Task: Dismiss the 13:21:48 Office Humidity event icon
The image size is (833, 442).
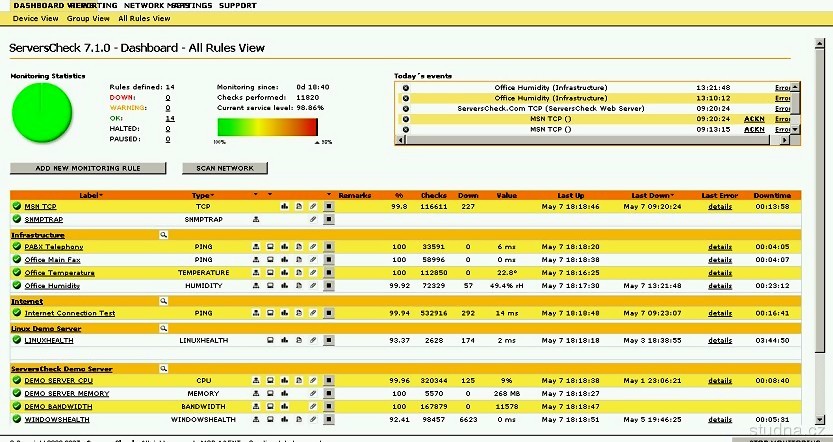Action: pos(406,88)
